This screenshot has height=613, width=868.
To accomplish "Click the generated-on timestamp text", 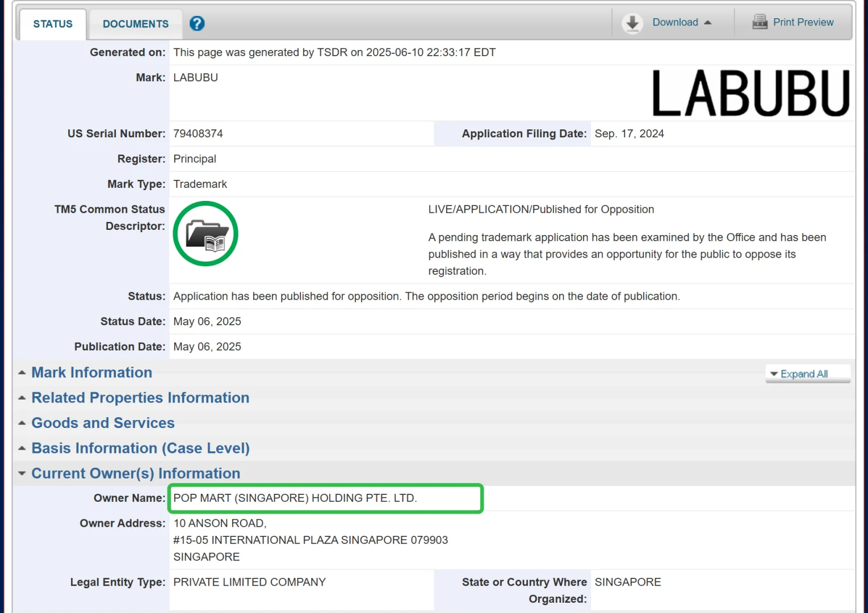I will pyautogui.click(x=334, y=52).
